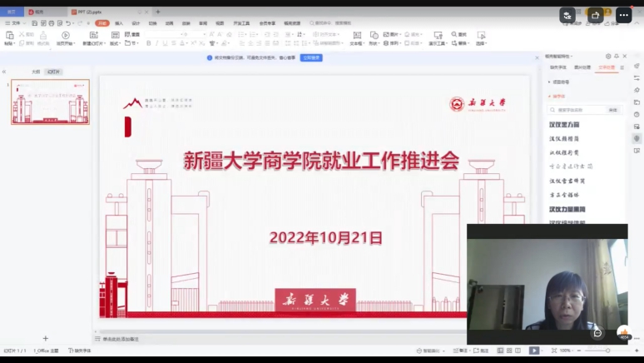
Task: Click the Cut scissors icon
Action: [x=22, y=34]
